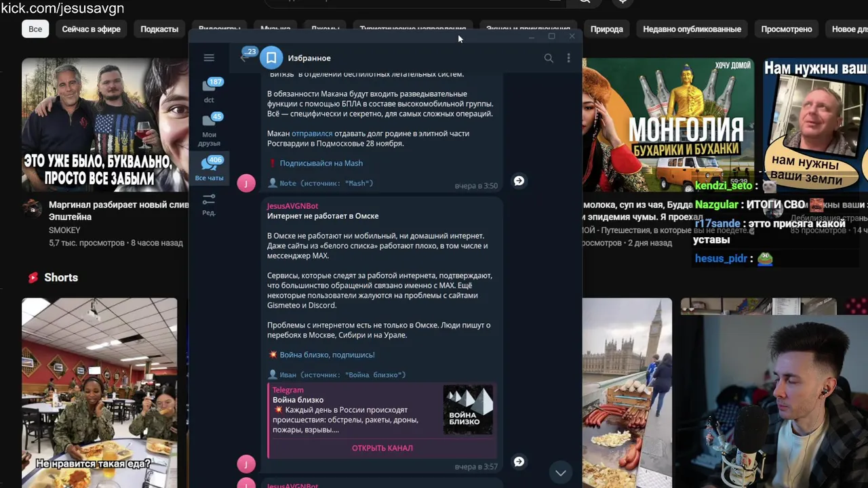Image resolution: width=868 pixels, height=488 pixels.
Task: Open the three-dot chat options menu
Action: [x=568, y=58]
